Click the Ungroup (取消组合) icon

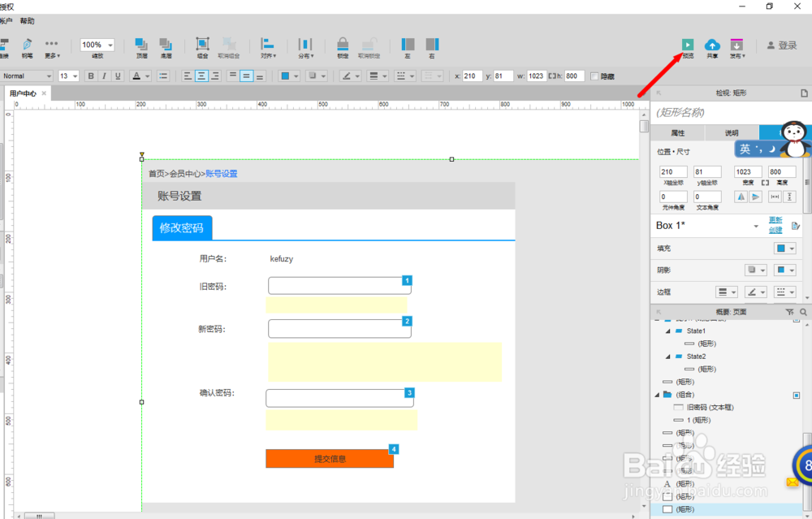[228, 44]
